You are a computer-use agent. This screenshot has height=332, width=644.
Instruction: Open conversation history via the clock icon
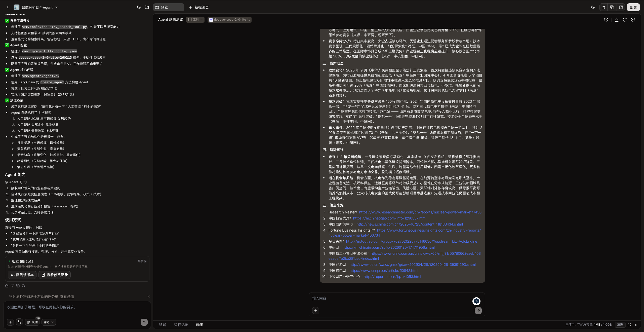click(x=606, y=20)
